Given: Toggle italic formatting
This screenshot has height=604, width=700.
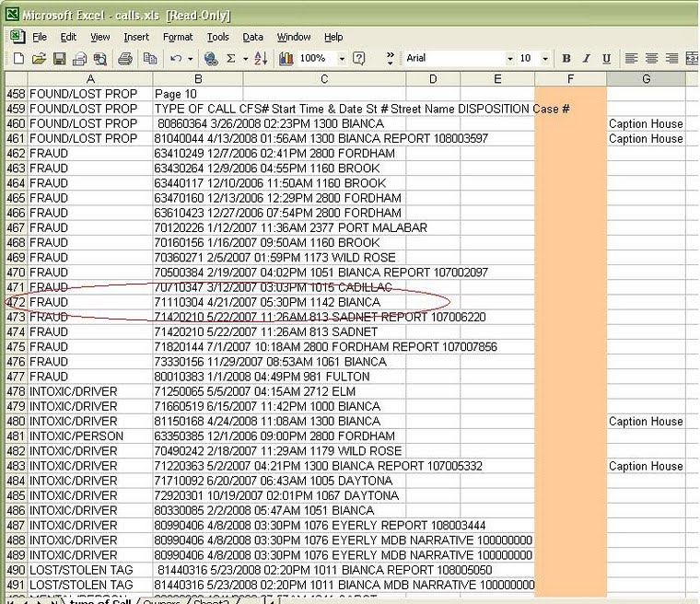Looking at the screenshot, I should [586, 59].
